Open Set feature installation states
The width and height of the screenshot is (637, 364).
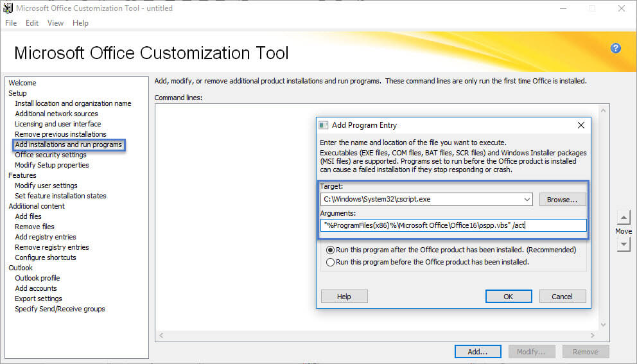pos(60,196)
